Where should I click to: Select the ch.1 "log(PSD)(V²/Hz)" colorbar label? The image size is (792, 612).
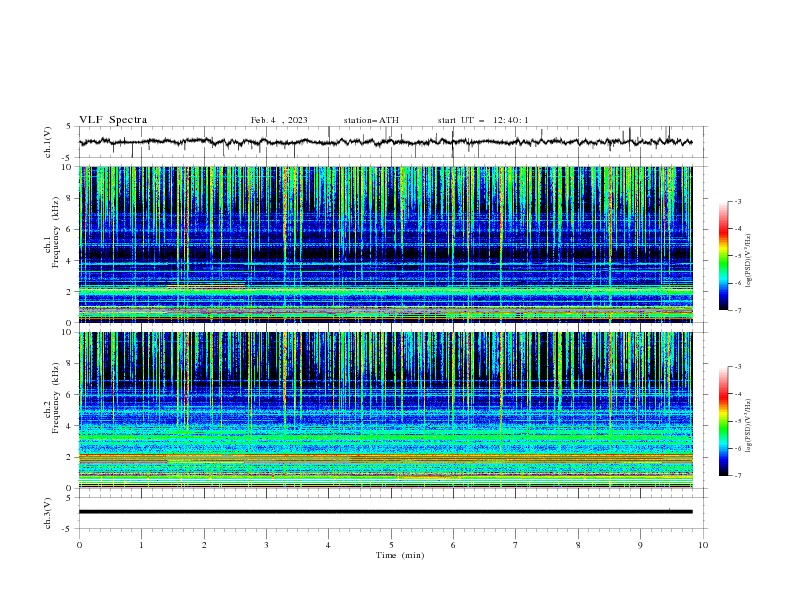coord(749,261)
